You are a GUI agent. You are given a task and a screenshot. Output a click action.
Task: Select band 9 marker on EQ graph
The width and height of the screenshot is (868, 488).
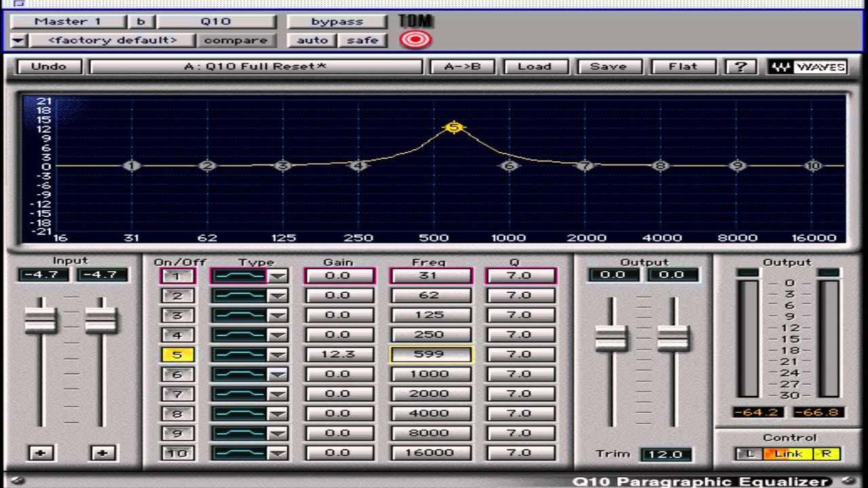(737, 165)
